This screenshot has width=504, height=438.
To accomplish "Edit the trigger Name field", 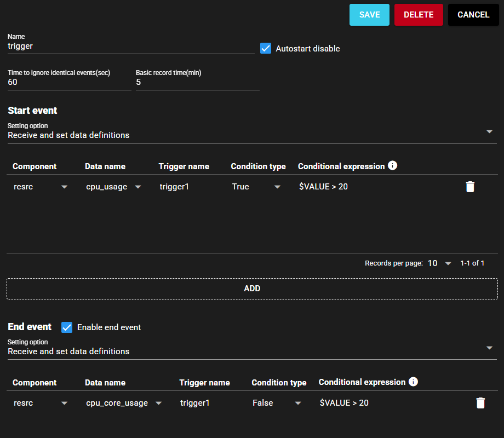I will click(x=130, y=47).
